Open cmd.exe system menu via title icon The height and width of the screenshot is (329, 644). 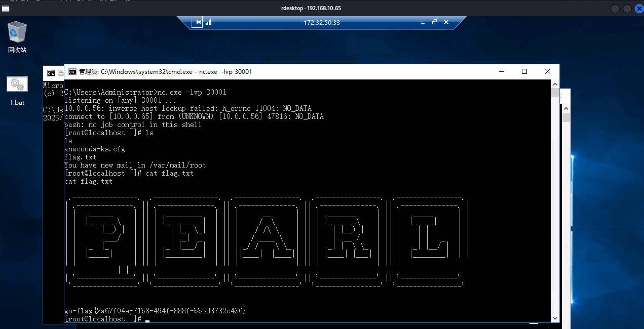(x=72, y=72)
